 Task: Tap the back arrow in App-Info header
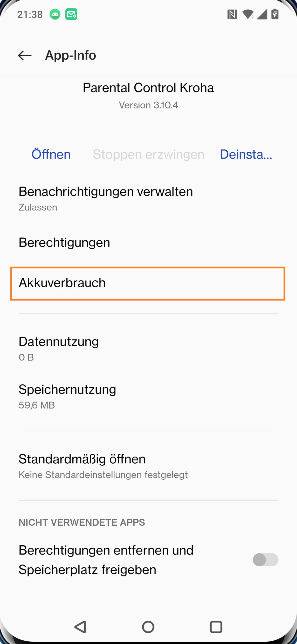point(25,56)
